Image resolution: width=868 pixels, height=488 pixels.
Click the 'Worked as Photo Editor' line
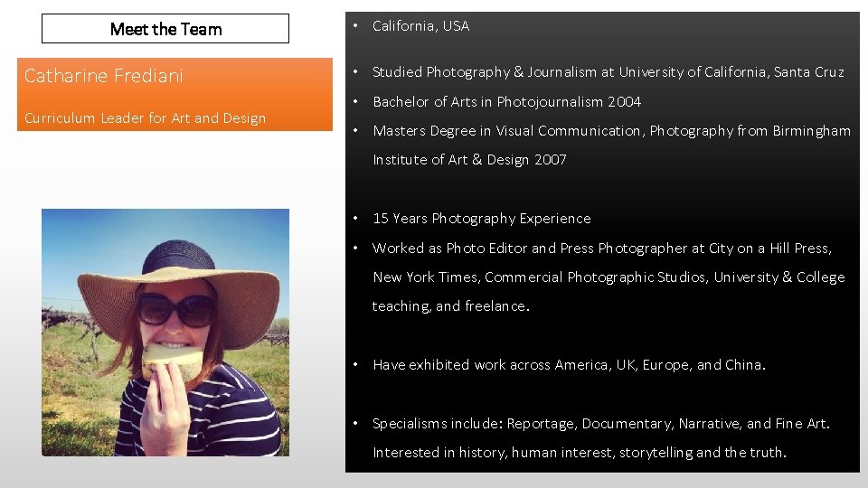[602, 249]
